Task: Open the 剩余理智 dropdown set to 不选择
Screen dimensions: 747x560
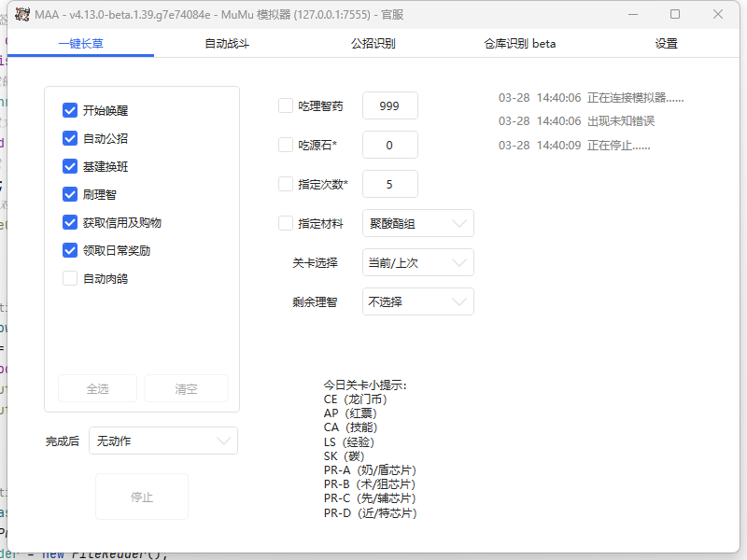Action: [x=418, y=301]
